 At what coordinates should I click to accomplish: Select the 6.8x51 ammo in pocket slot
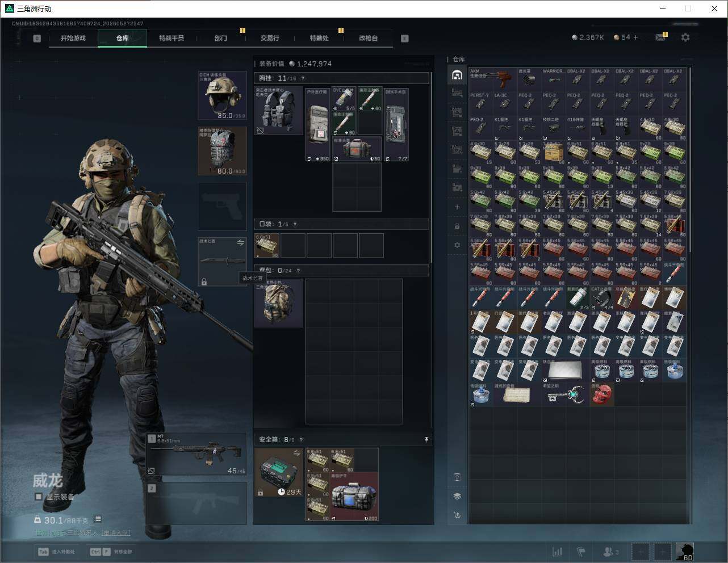(x=267, y=246)
